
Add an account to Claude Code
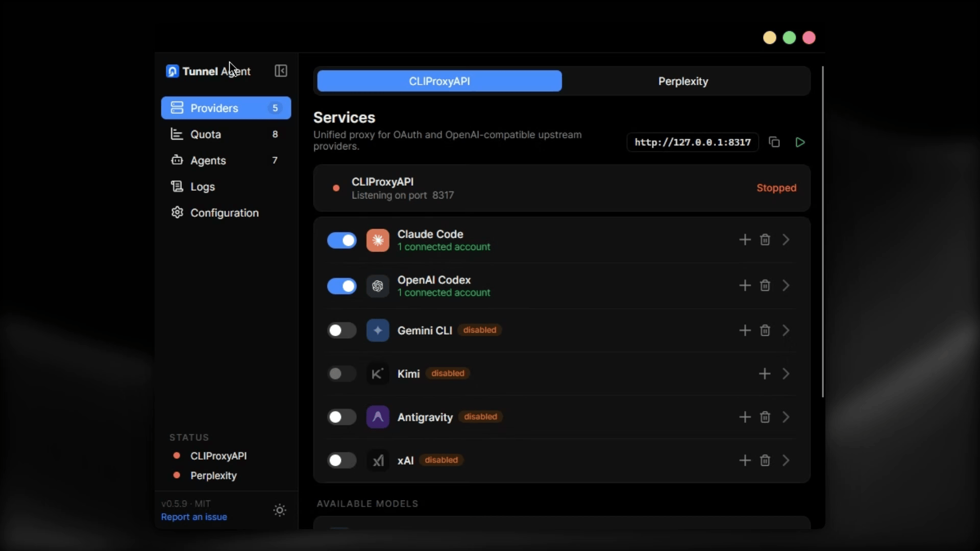[x=745, y=240]
